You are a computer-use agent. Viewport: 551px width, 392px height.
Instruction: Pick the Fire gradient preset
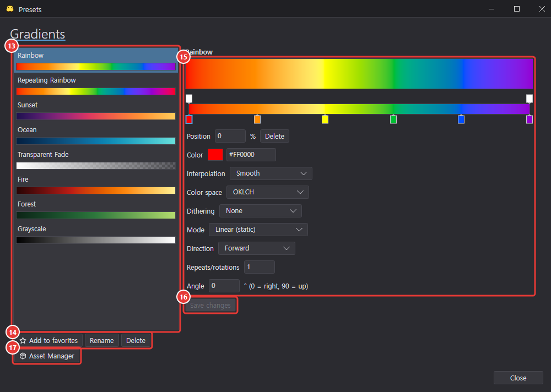pyautogui.click(x=95, y=185)
